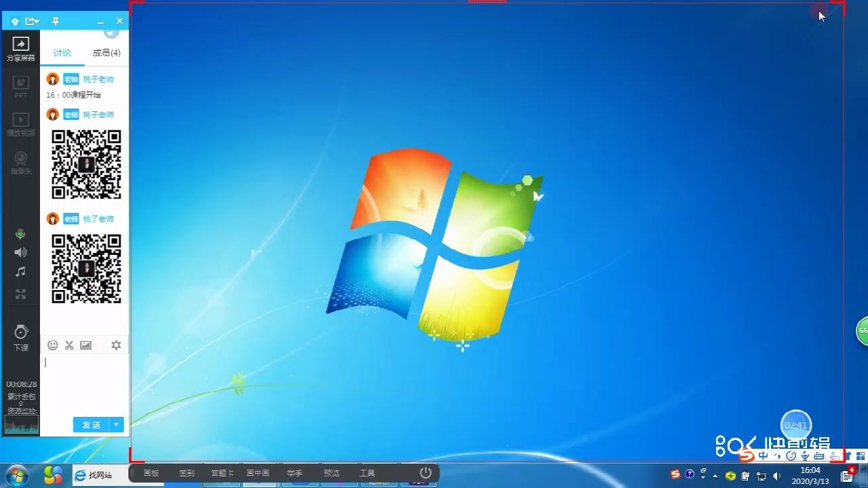
Task: End class with the 下课 bell button
Action: [21, 337]
